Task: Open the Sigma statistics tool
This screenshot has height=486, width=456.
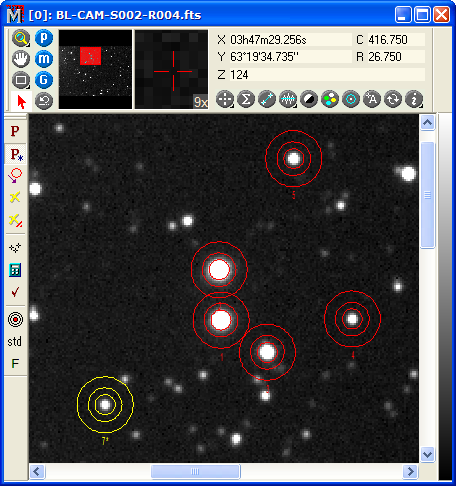Action: click(x=246, y=99)
